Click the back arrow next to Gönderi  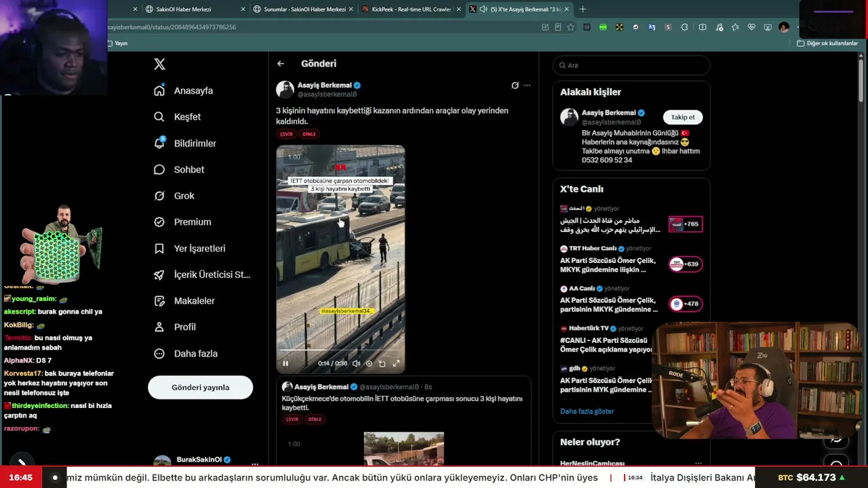281,64
